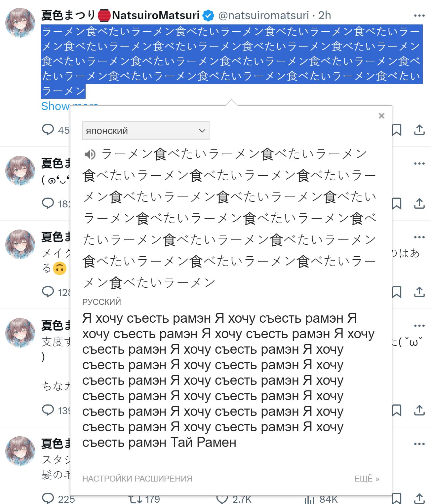
Task: Click the ЕЩЁ » more link
Action: tap(367, 479)
